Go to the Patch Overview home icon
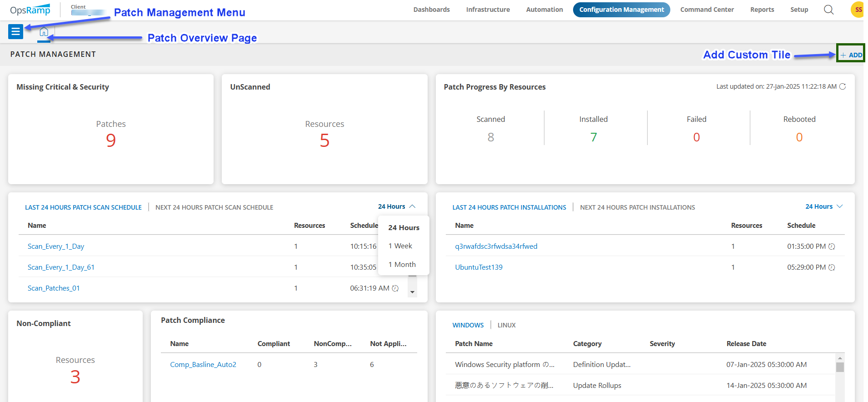This screenshot has width=868, height=402. [44, 32]
